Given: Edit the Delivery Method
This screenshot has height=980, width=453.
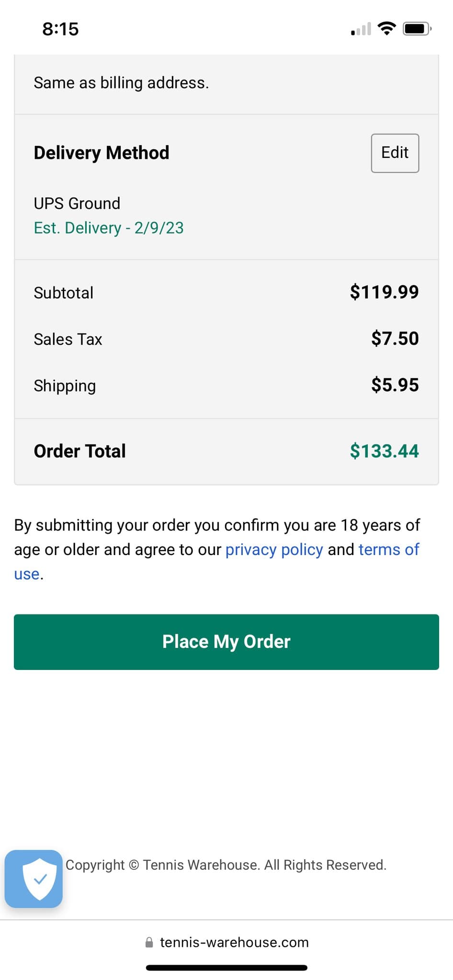Looking at the screenshot, I should (395, 153).
